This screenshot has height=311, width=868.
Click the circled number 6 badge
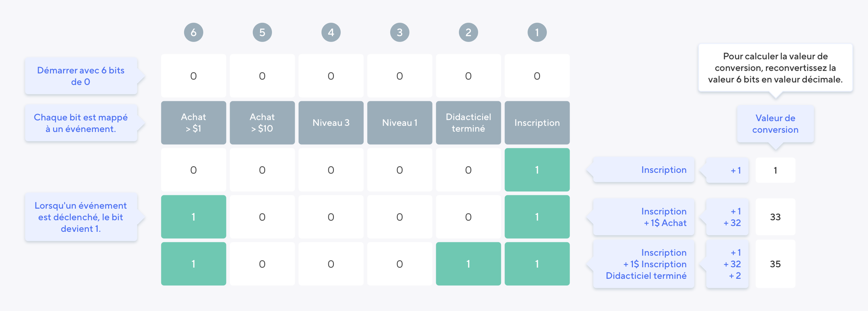[x=193, y=32]
